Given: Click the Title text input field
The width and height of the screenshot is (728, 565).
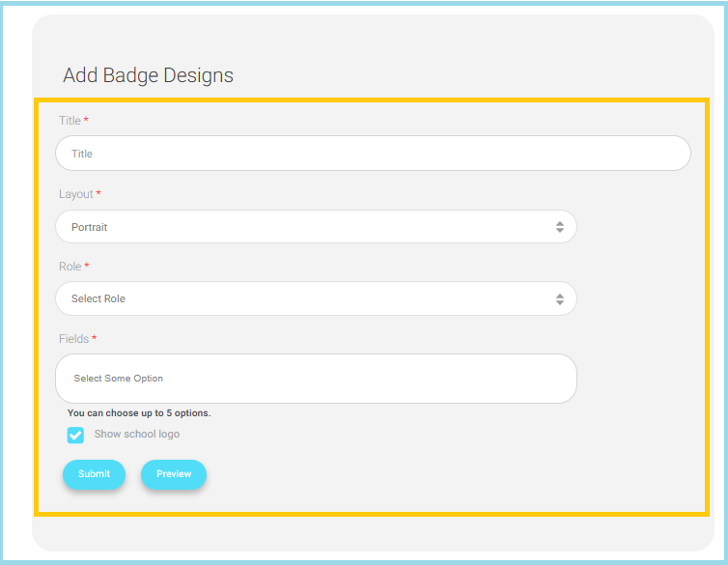Looking at the screenshot, I should click(x=372, y=154).
